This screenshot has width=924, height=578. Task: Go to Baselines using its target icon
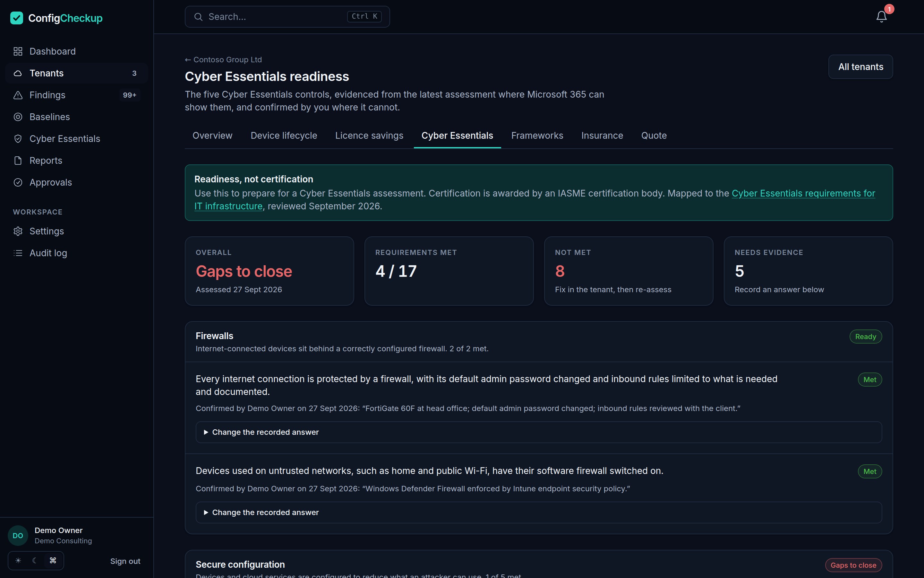18,117
